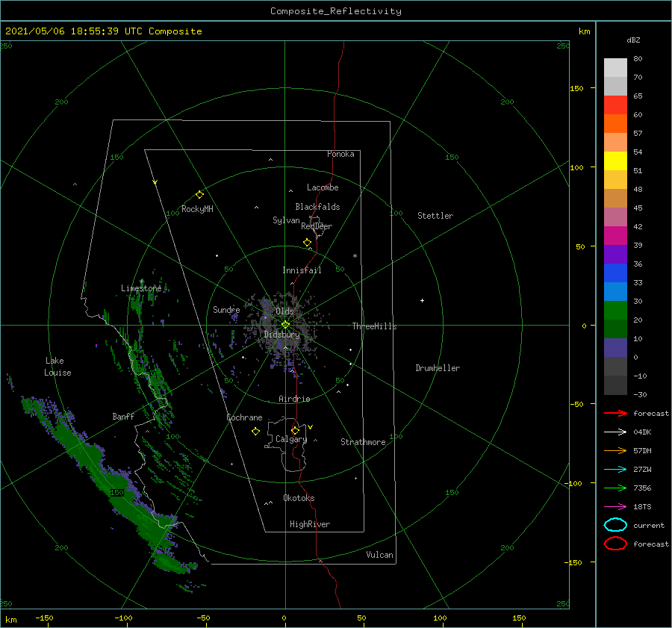
Task: Click the 57DM legend text
Action: pyautogui.click(x=642, y=450)
